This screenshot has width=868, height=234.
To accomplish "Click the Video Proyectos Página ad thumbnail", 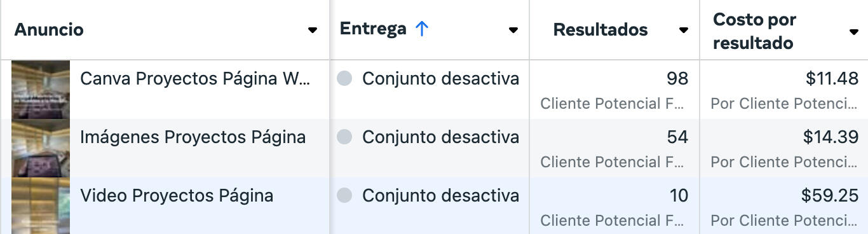I will [x=41, y=205].
